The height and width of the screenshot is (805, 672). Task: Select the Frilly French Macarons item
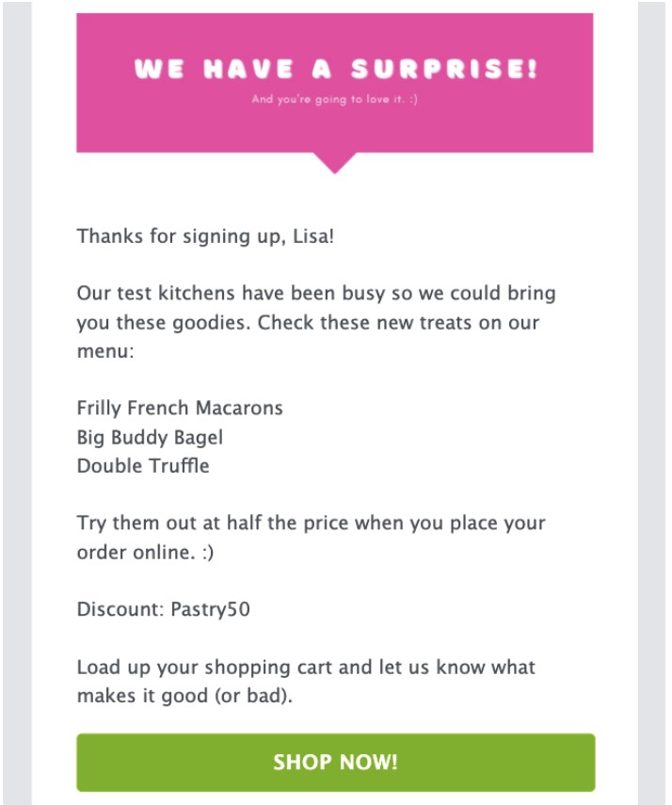[x=180, y=408]
